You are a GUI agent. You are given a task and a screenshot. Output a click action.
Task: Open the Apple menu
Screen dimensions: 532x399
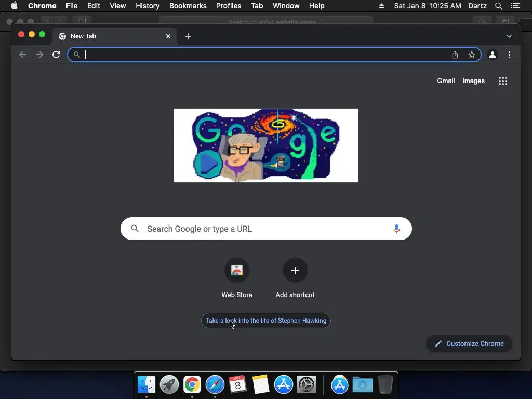(14, 6)
